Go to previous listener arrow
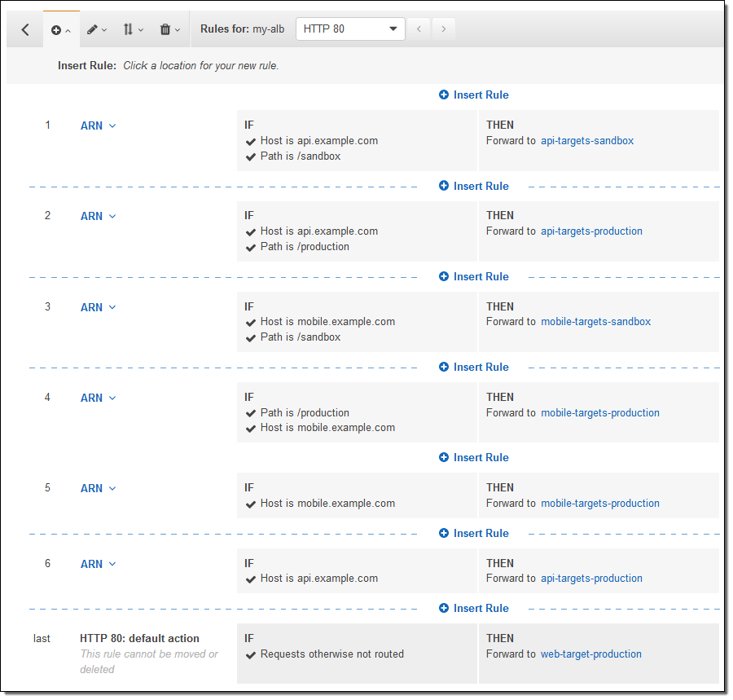The width and height of the screenshot is (733, 700). [x=419, y=29]
